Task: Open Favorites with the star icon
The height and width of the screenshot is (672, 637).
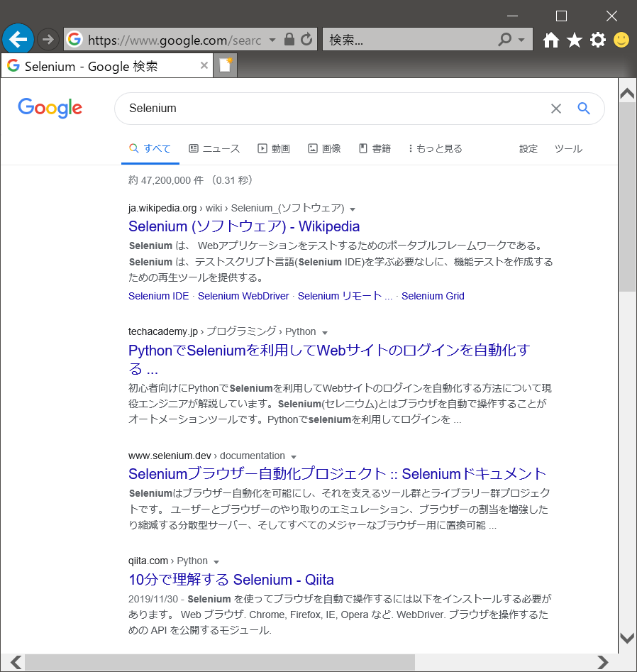Action: point(574,40)
